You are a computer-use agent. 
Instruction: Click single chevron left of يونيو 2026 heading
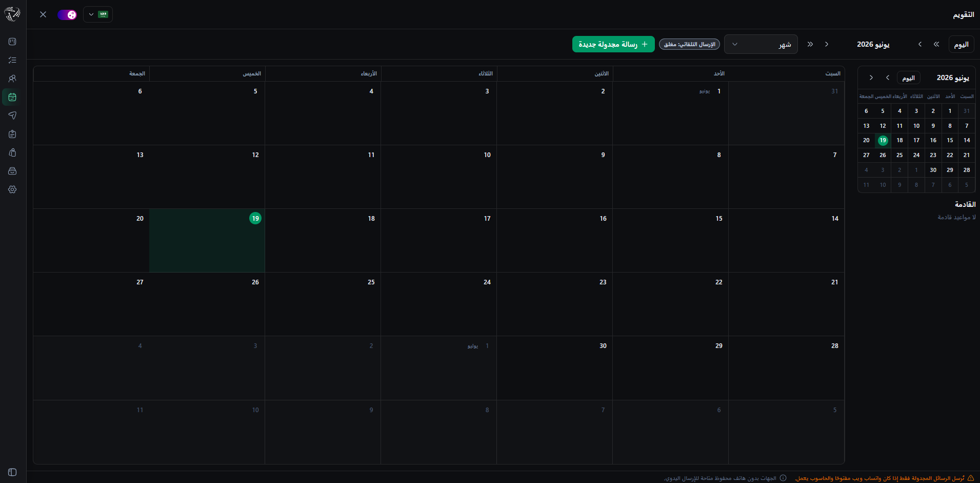tap(827, 44)
